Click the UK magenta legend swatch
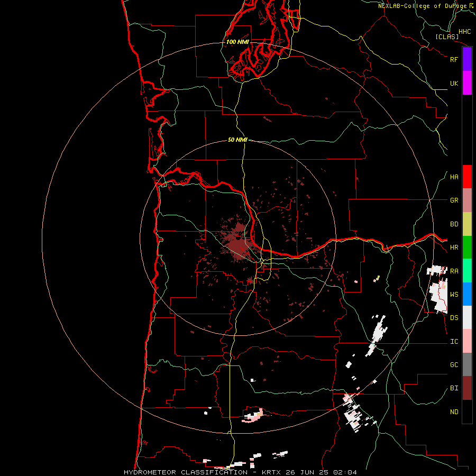Viewport: 476px width, 476px height. pos(467,83)
